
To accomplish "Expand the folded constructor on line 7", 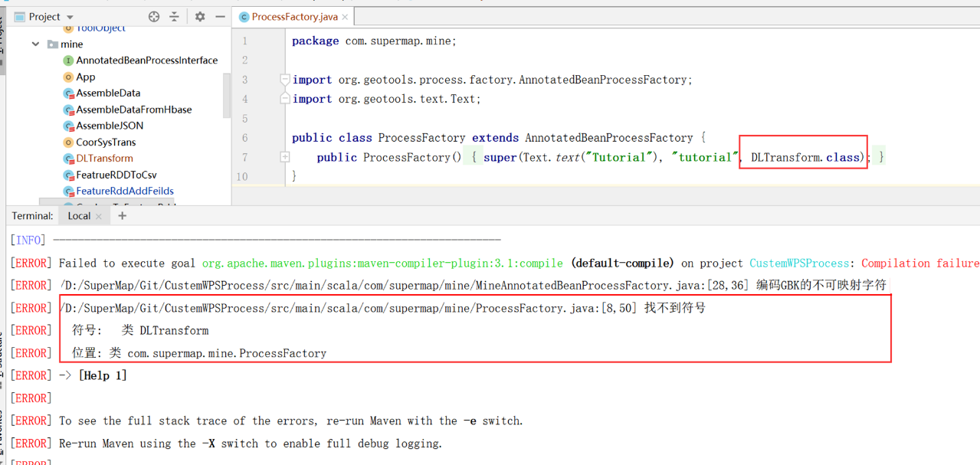I will [x=285, y=157].
